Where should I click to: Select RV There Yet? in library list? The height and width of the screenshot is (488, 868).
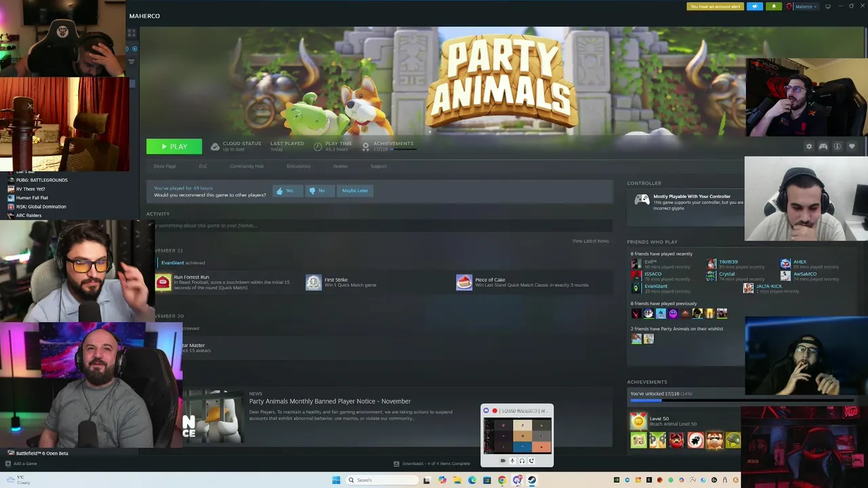pyautogui.click(x=31, y=189)
